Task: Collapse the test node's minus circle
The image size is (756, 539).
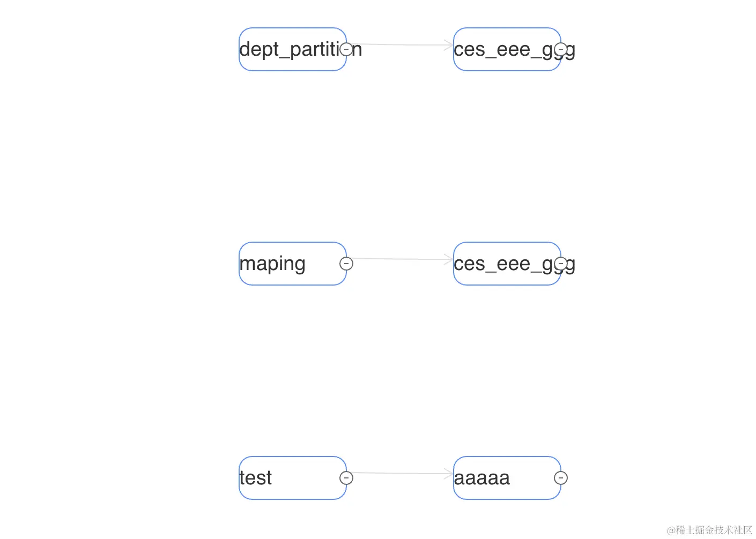Action: 346,478
